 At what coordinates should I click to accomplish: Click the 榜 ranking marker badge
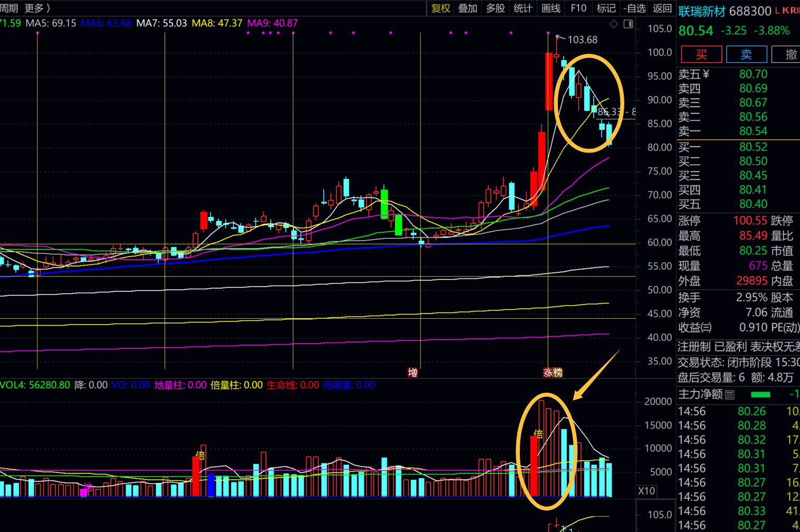[558, 373]
